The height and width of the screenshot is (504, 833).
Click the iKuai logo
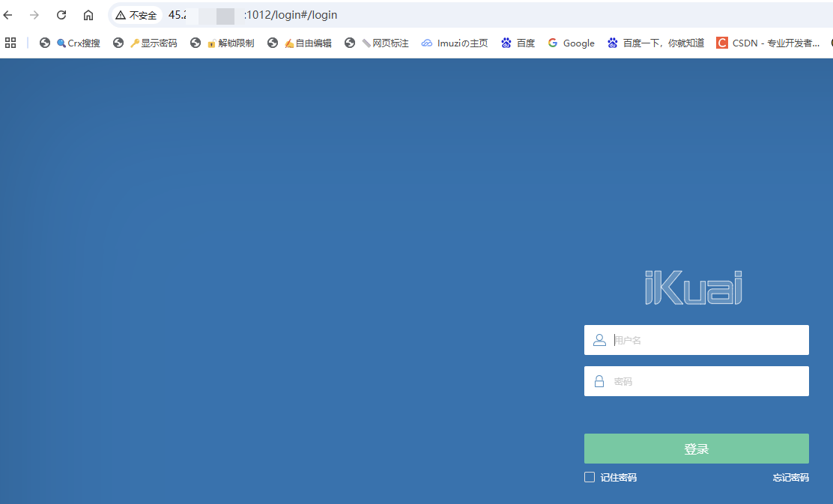point(693,288)
